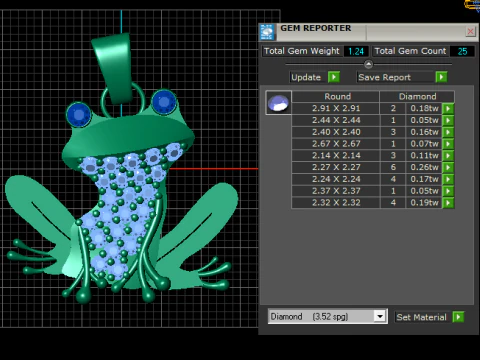Click green arrow for 2.27 X 2.27 row
This screenshot has width=480, height=360.
[x=448, y=167]
